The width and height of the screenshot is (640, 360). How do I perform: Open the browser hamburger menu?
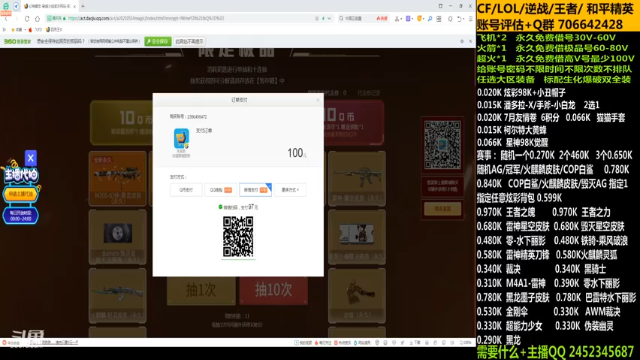[471, 18]
